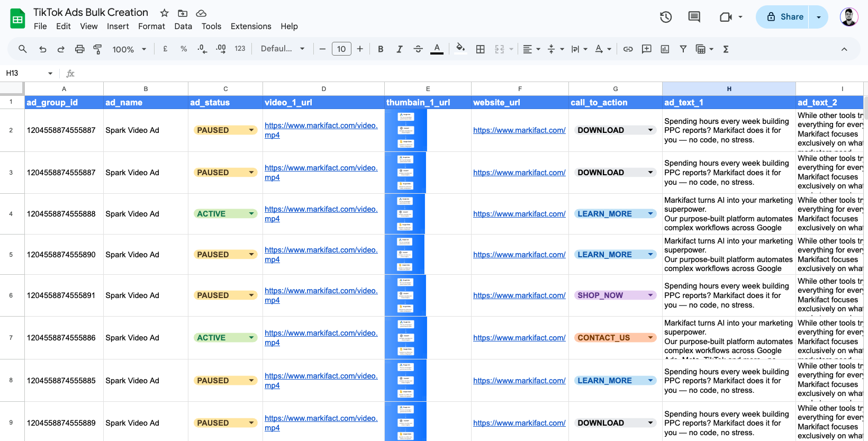Select the column H header
Screen dimensions: 868x441
[729, 89]
